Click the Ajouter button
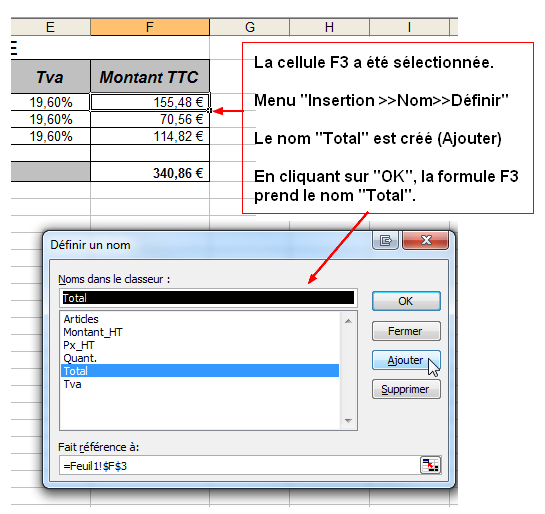545x514 pixels. 406,360
